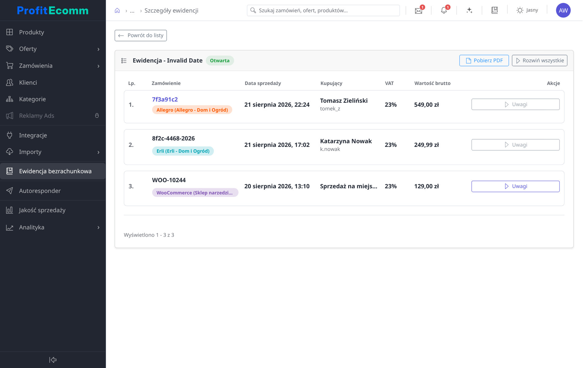Open Jakość sprzedaży in the sidebar
The width and height of the screenshot is (588, 368).
(x=53, y=210)
